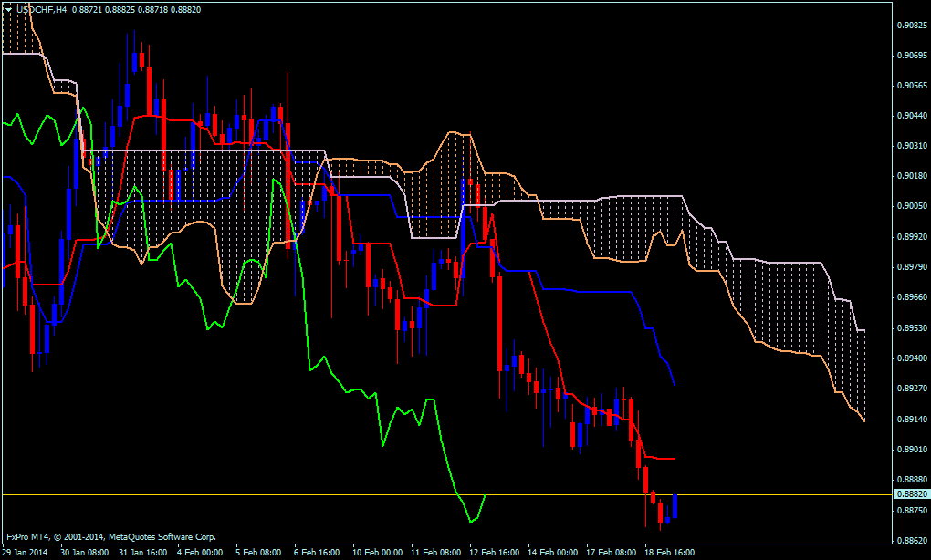Click the current price label 0.88820

pos(912,494)
